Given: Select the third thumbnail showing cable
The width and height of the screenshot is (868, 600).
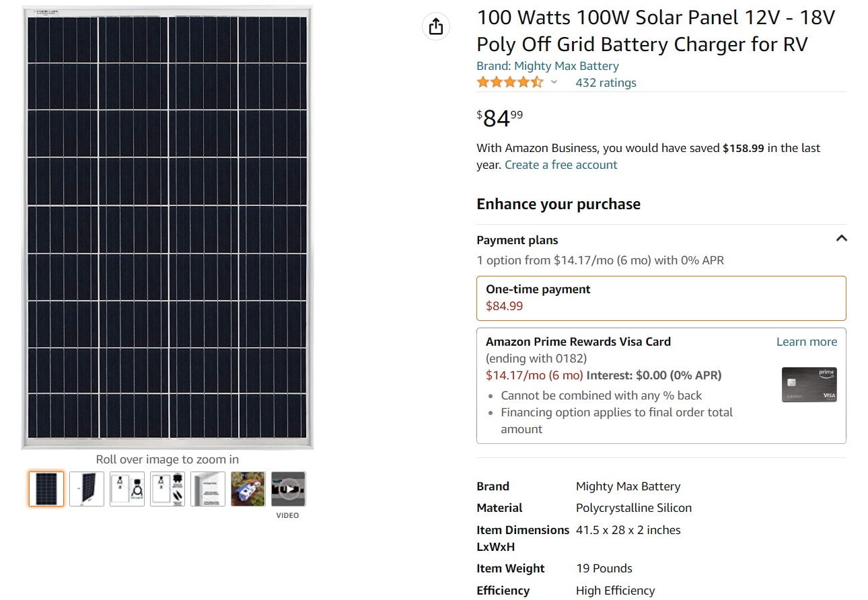Looking at the screenshot, I should click(x=127, y=489).
